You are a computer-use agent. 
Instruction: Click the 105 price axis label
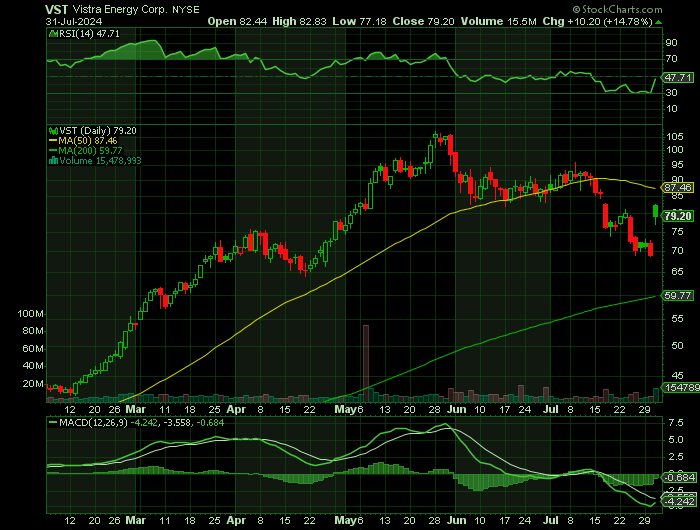coord(675,137)
